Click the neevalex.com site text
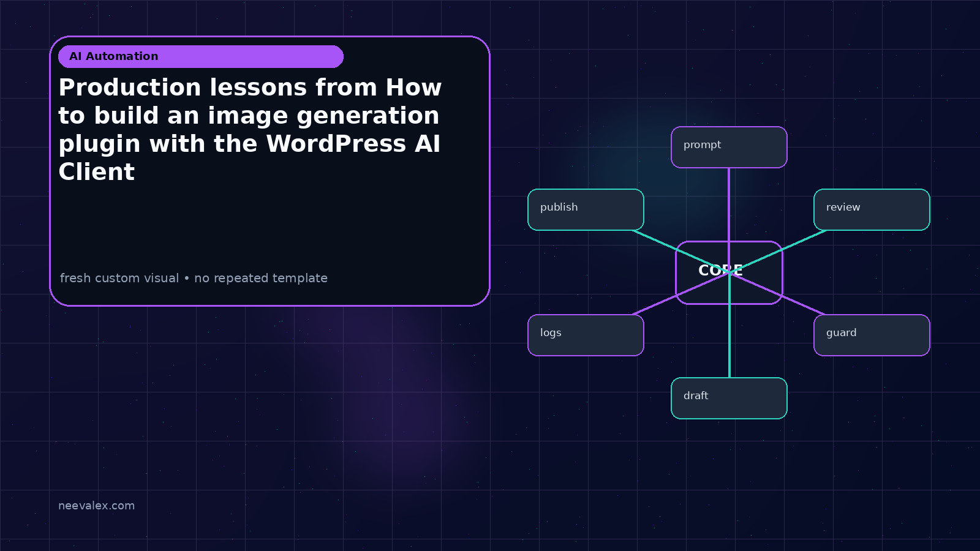 pos(96,506)
